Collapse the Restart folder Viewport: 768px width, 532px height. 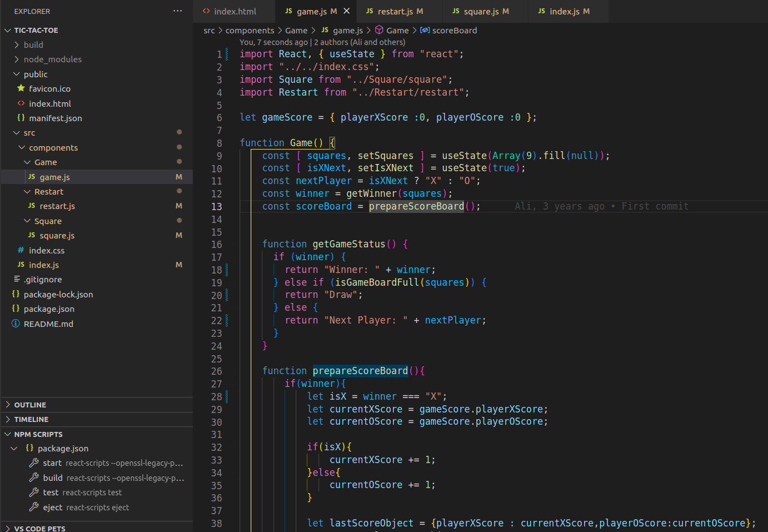[27, 192]
